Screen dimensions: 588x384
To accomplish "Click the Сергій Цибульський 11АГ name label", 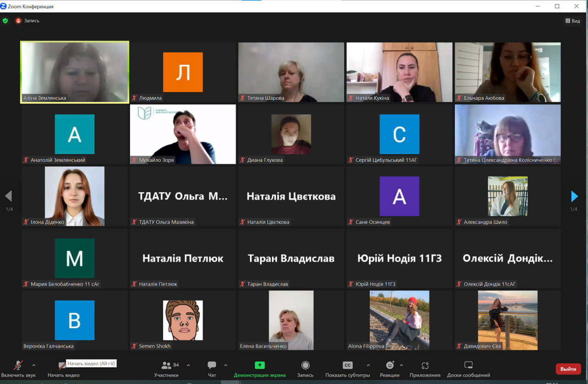I will pyautogui.click(x=387, y=160).
